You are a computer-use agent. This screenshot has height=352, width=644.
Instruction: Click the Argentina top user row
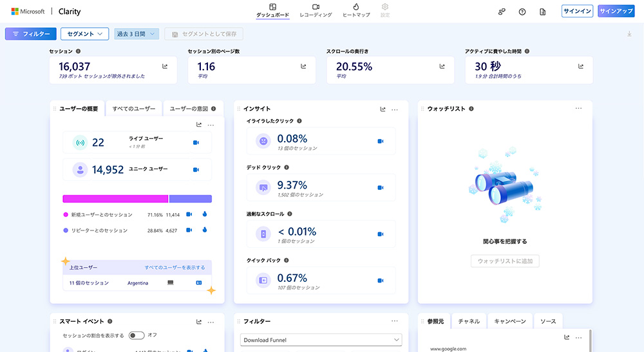(x=137, y=283)
